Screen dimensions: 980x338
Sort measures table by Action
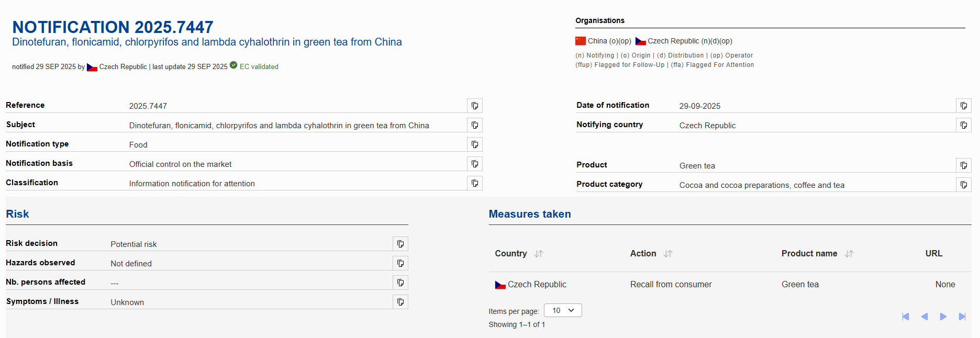tap(668, 254)
